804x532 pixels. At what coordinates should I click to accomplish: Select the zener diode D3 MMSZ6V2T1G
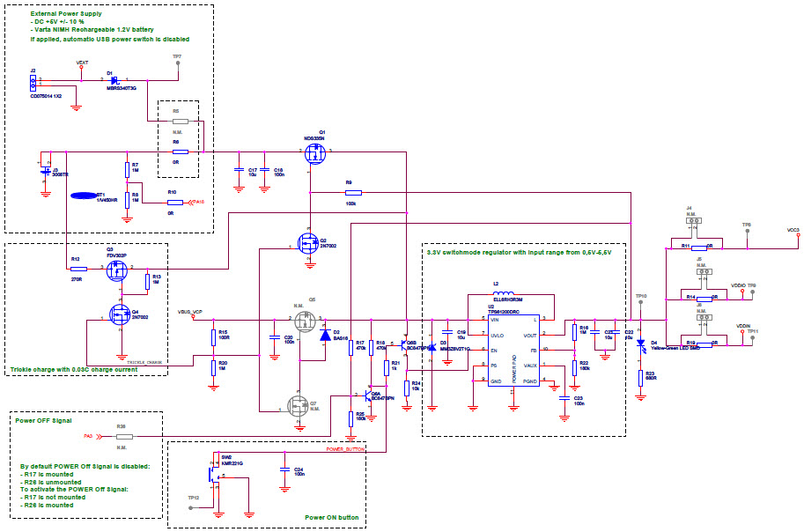point(432,347)
